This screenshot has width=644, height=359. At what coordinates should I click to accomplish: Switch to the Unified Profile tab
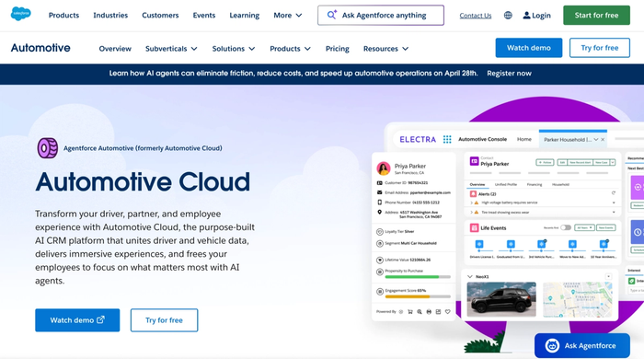pos(506,184)
